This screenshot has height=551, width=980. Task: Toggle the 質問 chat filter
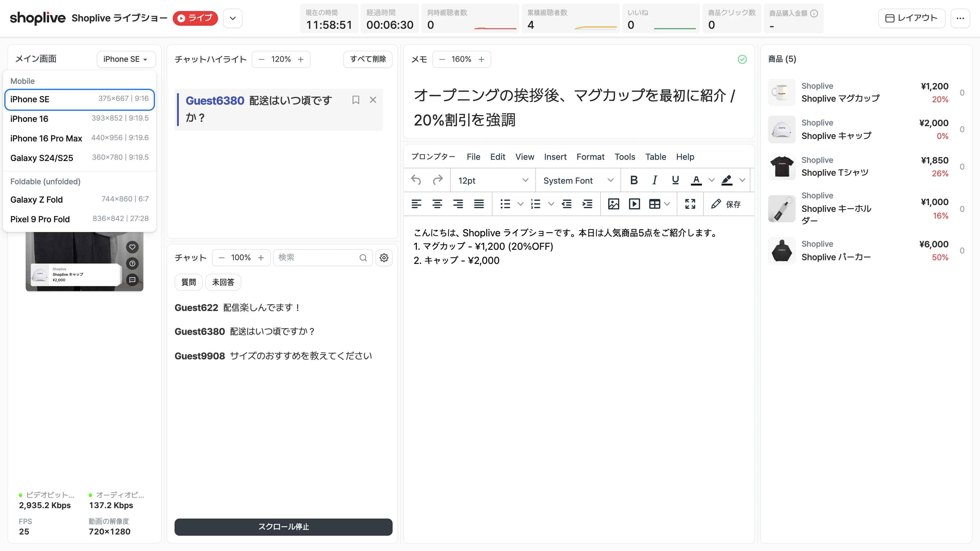pos(189,282)
